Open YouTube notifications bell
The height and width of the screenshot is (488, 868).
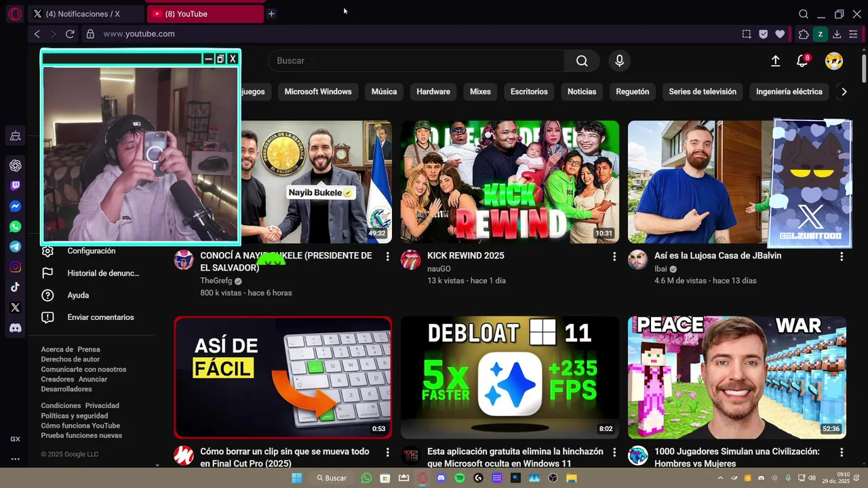pyautogui.click(x=802, y=61)
